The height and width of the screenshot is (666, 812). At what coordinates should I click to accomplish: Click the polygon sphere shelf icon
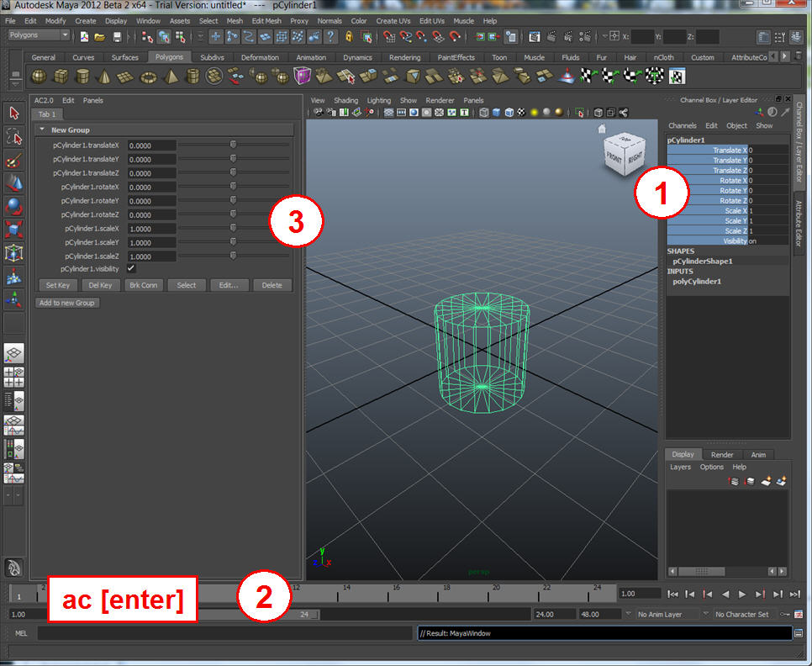[x=39, y=77]
